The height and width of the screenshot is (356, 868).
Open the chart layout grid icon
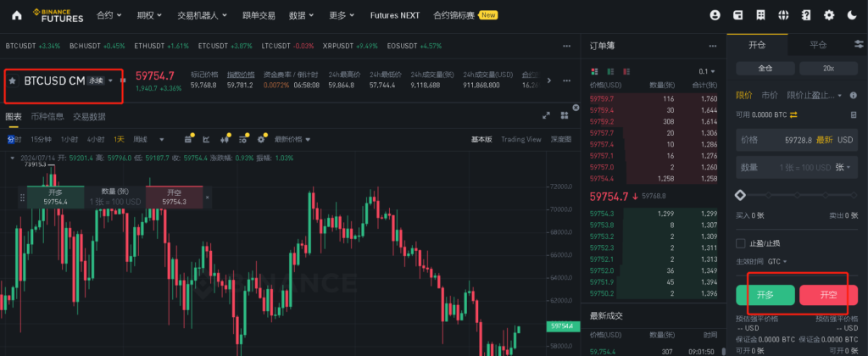(x=564, y=115)
